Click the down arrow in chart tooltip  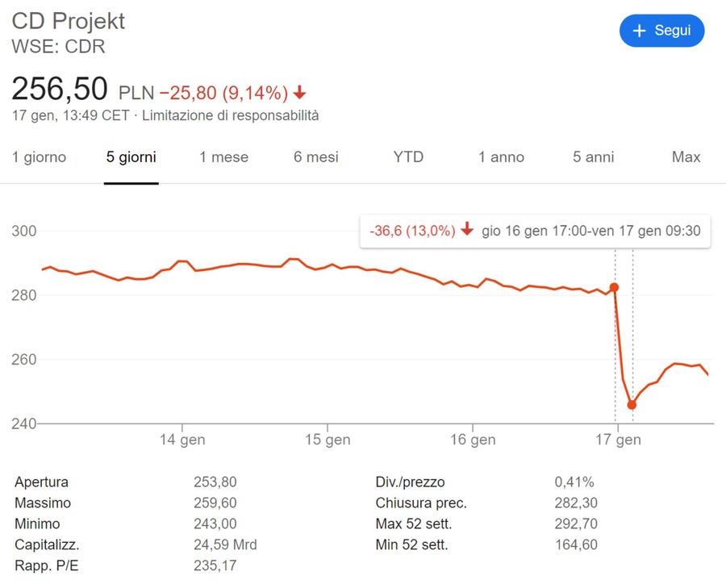point(467,231)
